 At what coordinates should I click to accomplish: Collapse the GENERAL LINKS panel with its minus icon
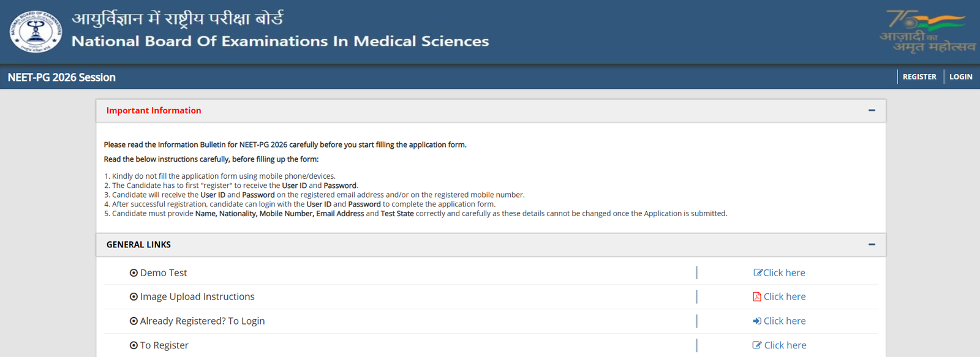click(x=872, y=244)
